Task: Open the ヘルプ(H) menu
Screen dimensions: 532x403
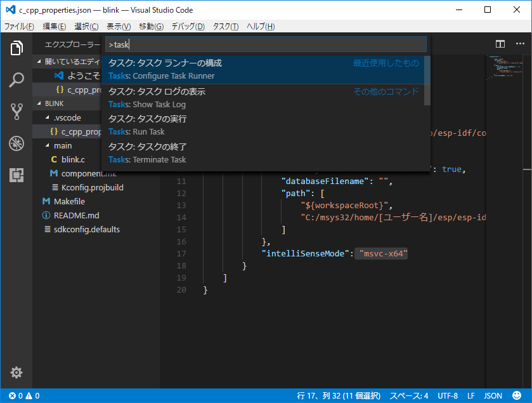Action: click(261, 27)
